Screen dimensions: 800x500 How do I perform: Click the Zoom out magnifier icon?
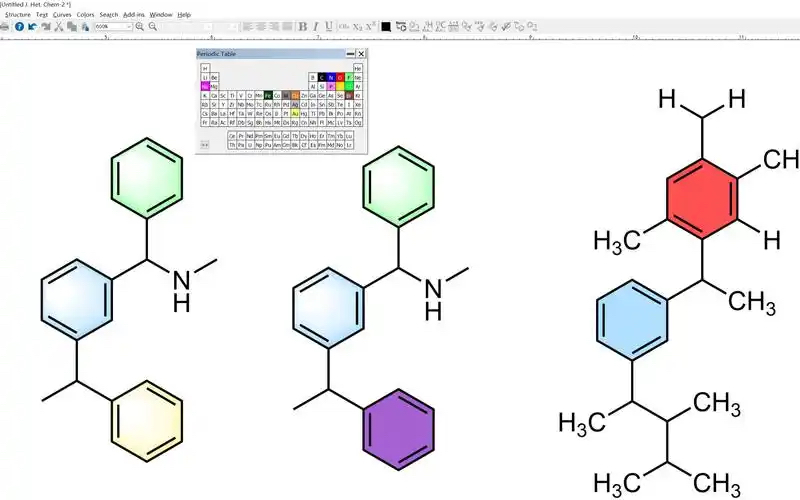152,26
